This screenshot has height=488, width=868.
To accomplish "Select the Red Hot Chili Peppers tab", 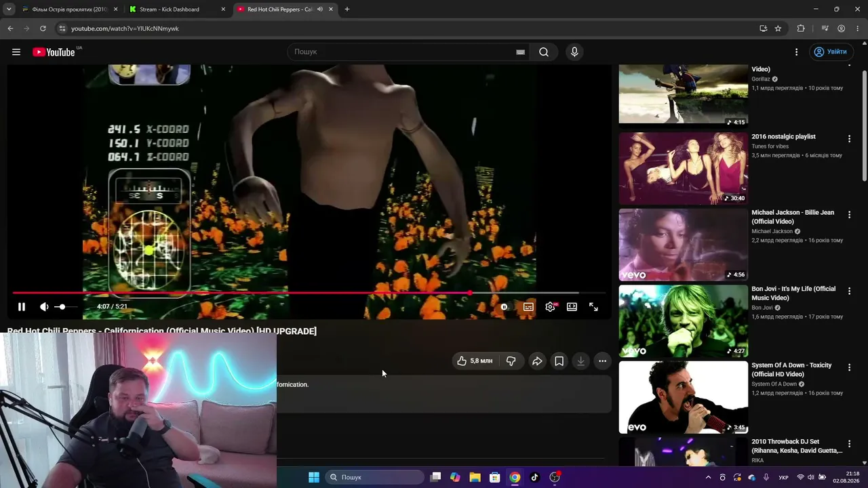I will tap(279, 9).
